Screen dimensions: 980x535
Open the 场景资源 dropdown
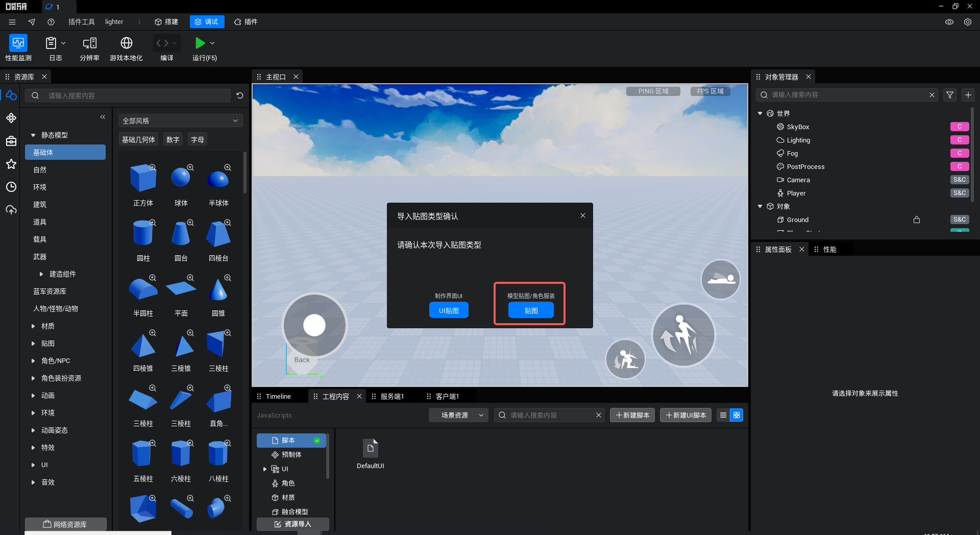(458, 415)
